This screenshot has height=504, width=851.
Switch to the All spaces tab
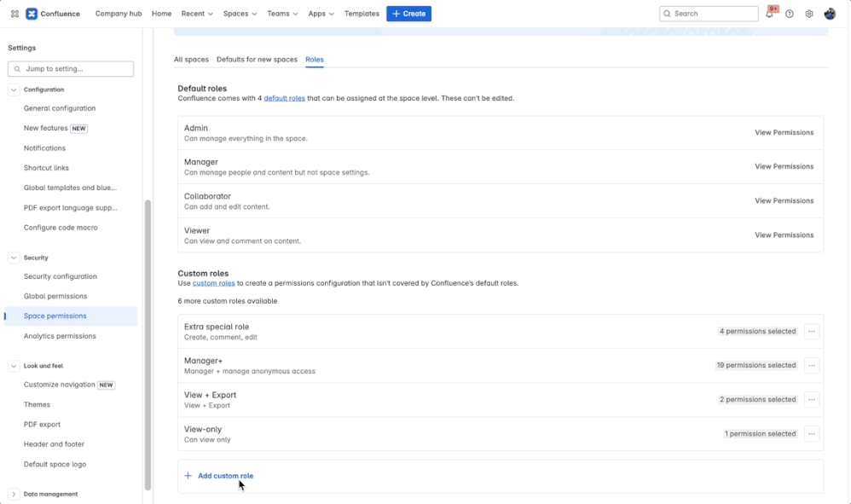tap(191, 60)
